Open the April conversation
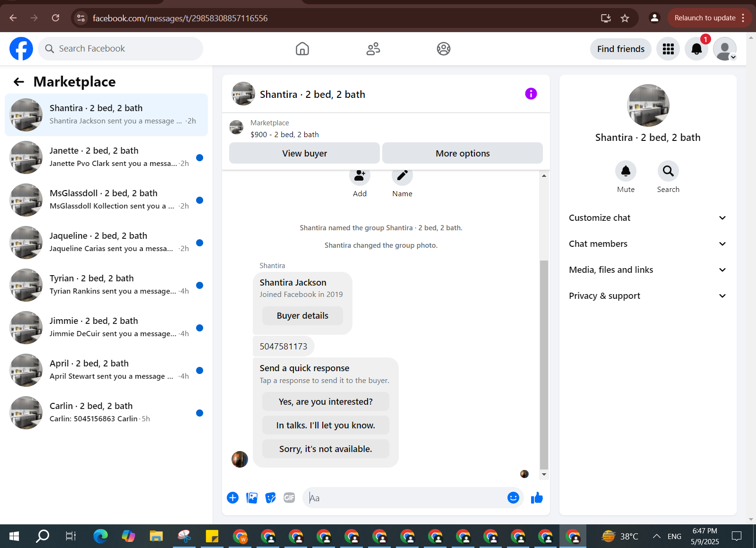This screenshot has width=756, height=548. tap(106, 370)
